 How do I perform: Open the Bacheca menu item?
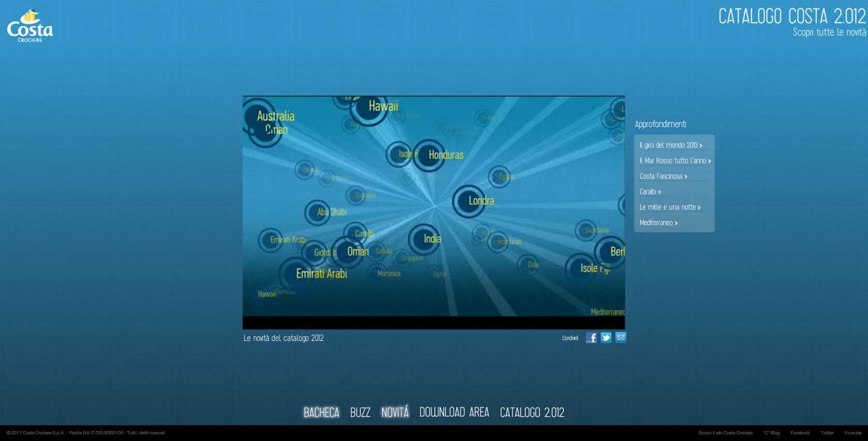[321, 413]
